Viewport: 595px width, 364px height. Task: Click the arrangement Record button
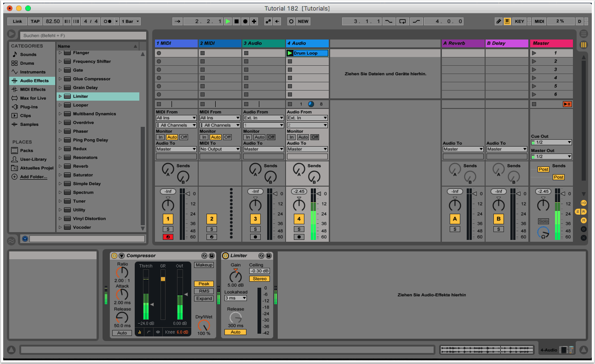[245, 21]
